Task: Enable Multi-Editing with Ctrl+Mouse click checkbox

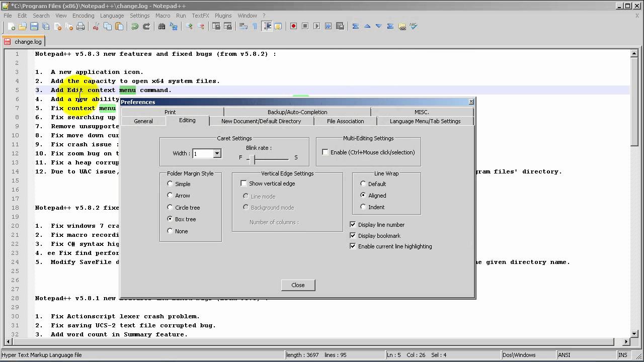Action: tap(325, 152)
